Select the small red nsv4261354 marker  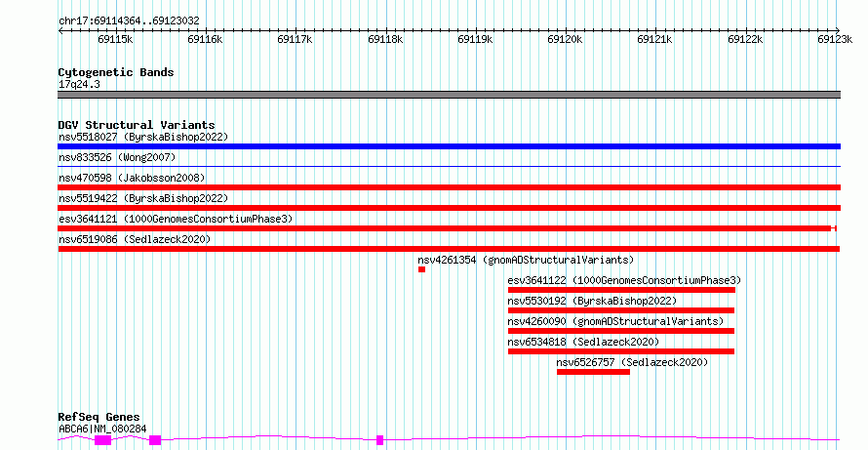(x=422, y=269)
